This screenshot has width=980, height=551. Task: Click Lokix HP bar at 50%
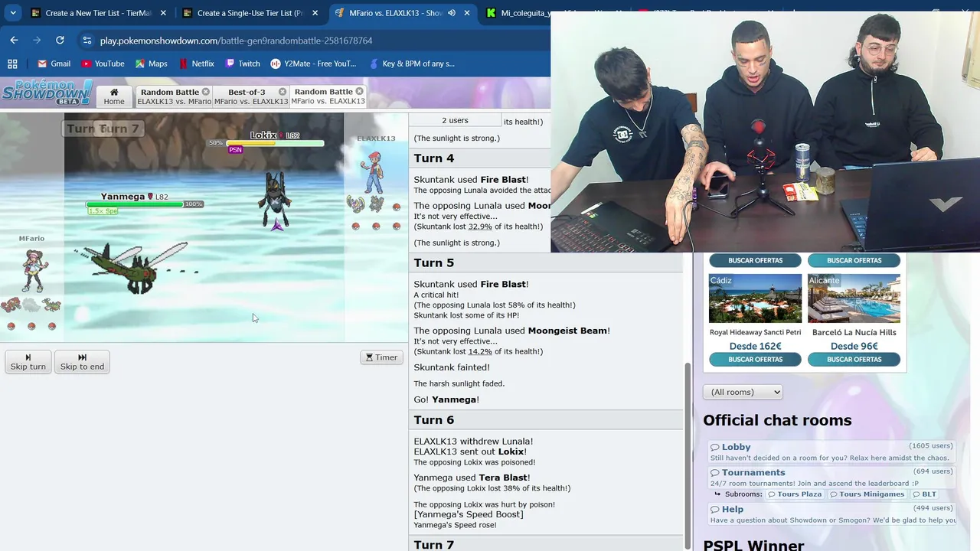pos(275,143)
